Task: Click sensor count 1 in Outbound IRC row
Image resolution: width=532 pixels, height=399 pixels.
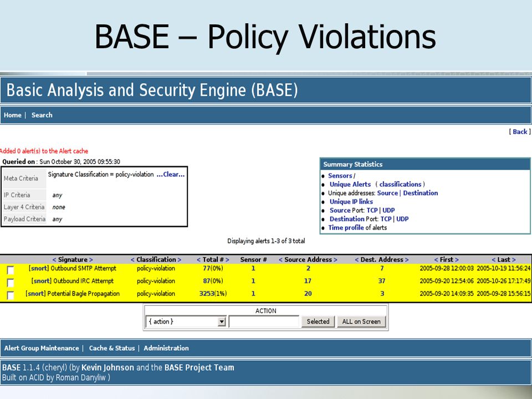Action: coord(253,281)
